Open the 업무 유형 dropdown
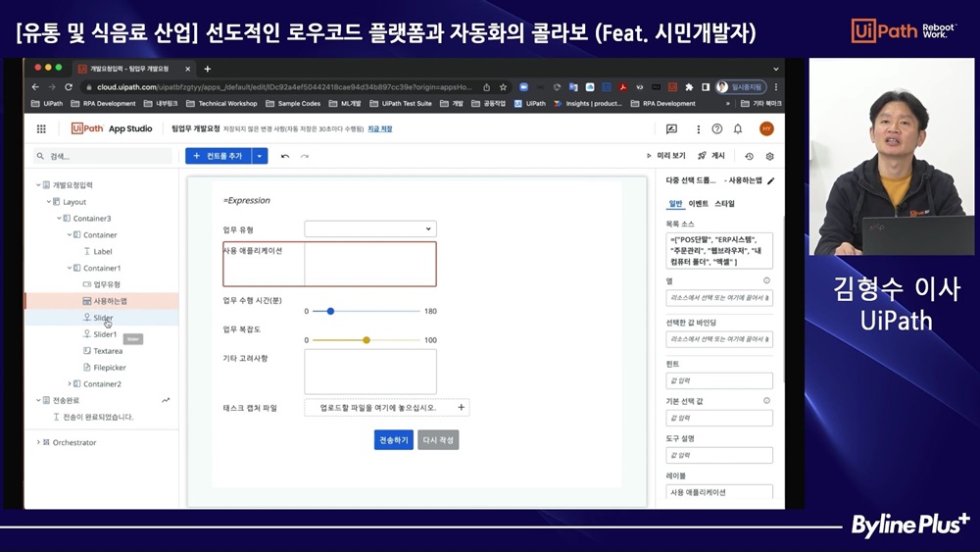This screenshot has height=552, width=980. coord(370,228)
